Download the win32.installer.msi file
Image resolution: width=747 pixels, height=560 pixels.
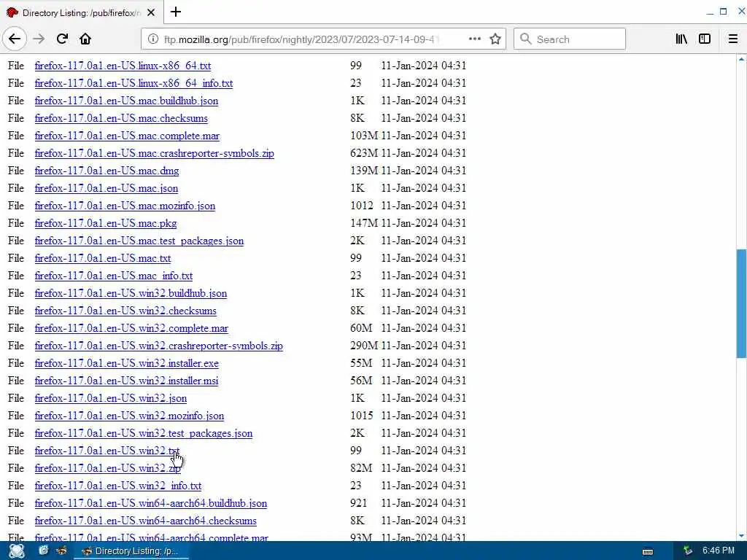pyautogui.click(x=126, y=381)
